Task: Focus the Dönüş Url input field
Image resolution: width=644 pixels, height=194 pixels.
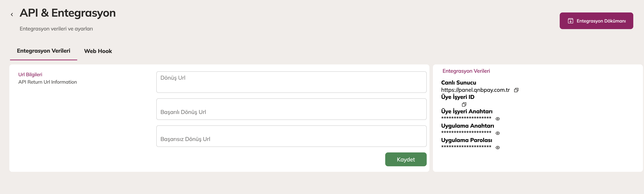Action: [291, 82]
